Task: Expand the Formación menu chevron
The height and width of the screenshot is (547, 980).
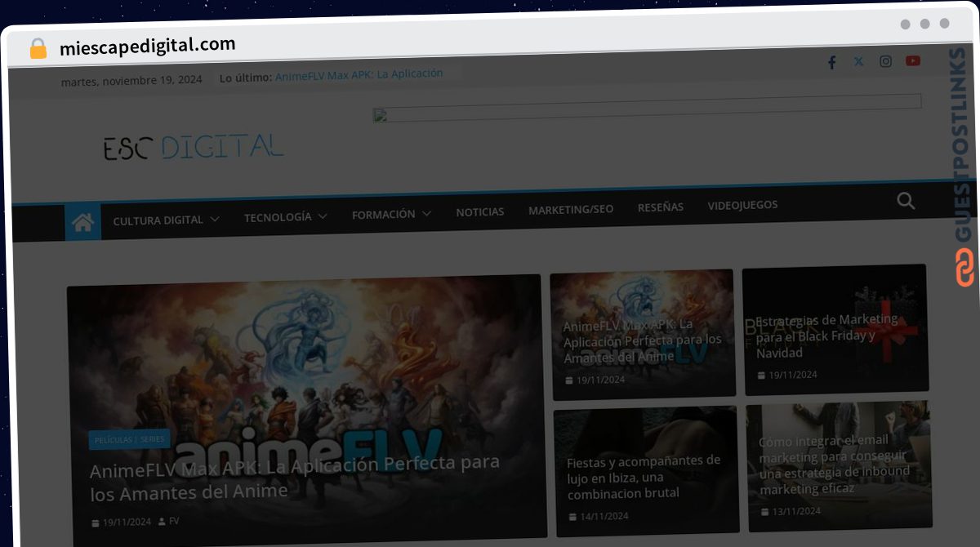Action: pos(426,214)
